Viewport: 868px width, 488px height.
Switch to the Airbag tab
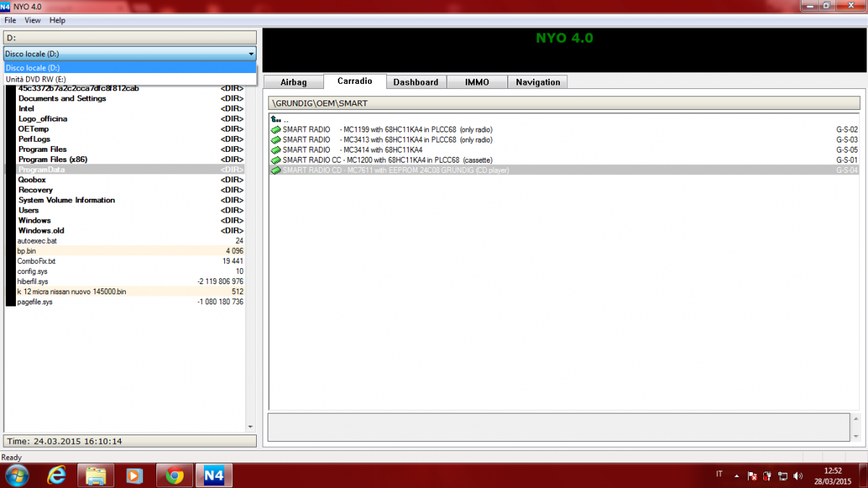(294, 82)
